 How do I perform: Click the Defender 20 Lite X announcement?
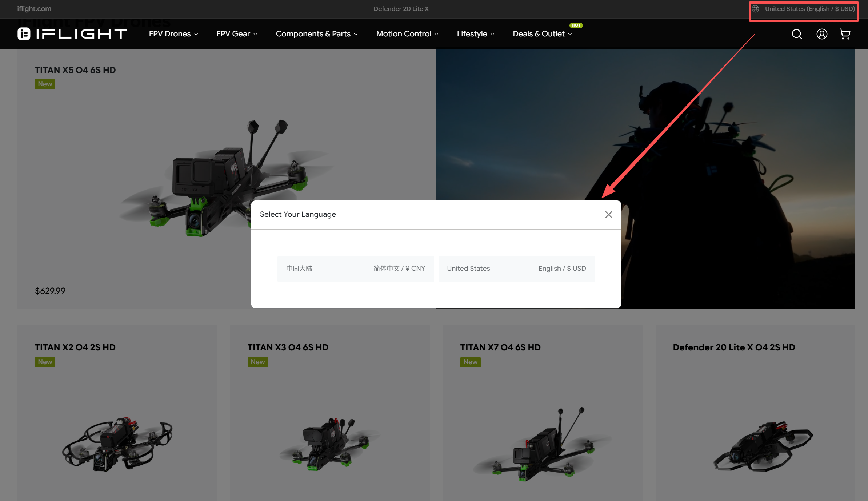click(401, 9)
